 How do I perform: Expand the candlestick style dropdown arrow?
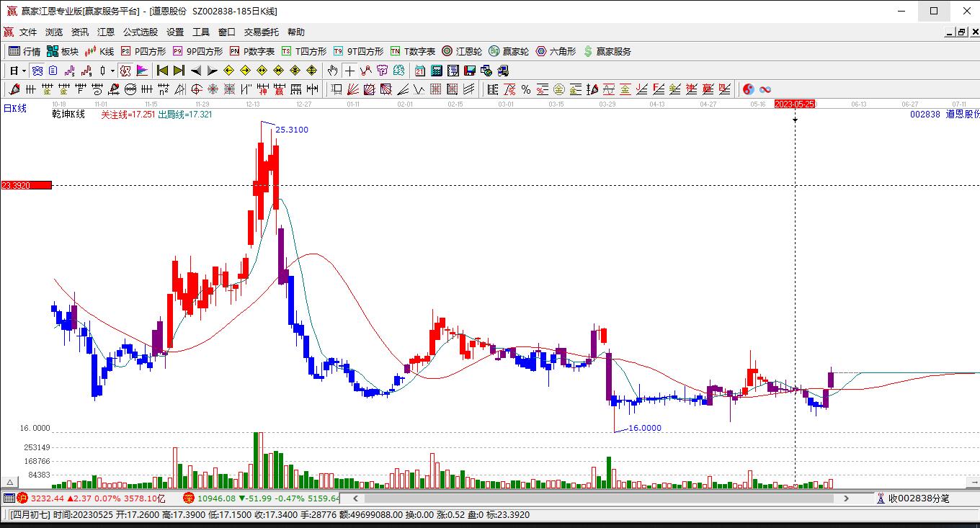coord(113,71)
